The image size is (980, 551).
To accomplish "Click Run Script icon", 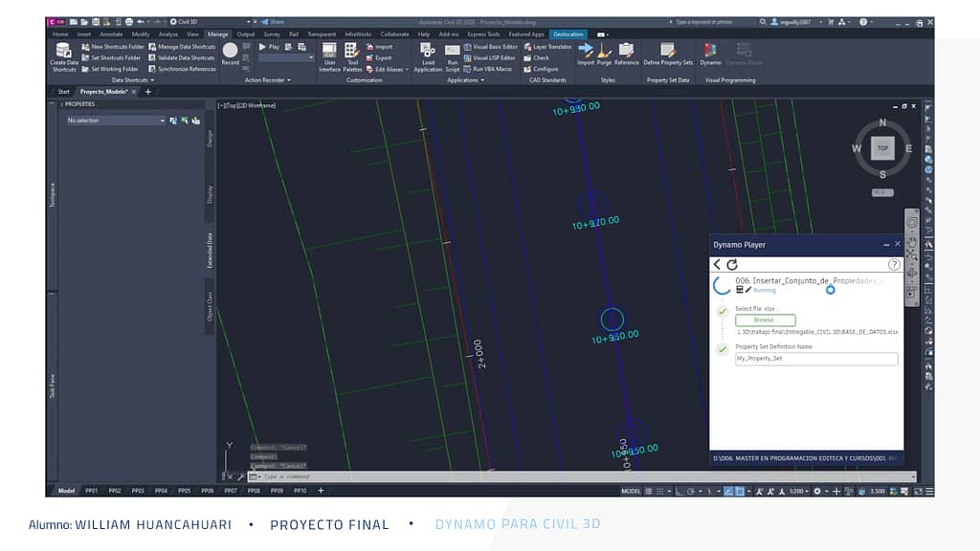I will [x=453, y=56].
